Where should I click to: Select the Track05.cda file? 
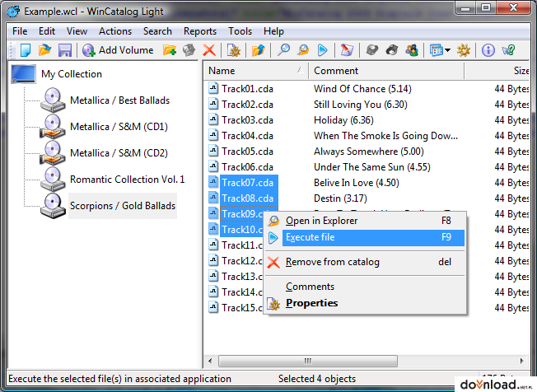pos(247,152)
